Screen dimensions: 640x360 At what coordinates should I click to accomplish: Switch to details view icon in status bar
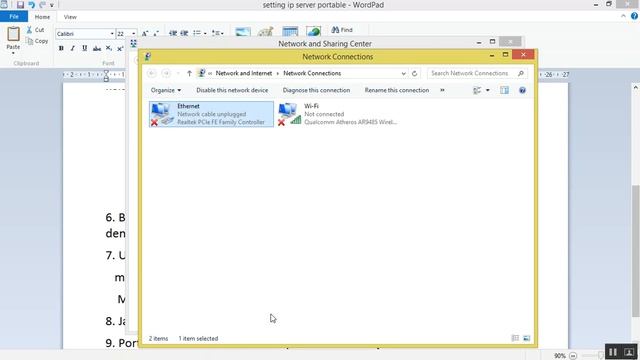[515, 338]
